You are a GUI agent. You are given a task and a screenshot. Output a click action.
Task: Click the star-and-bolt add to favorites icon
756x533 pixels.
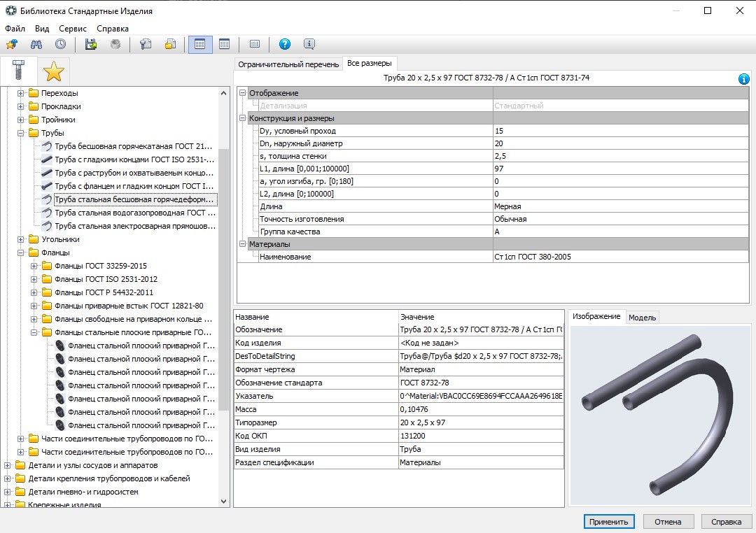pos(12,44)
